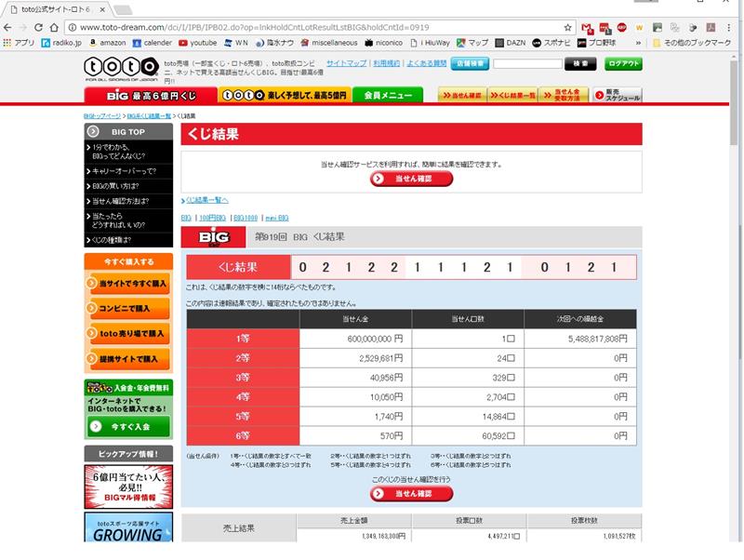Expand sidebar item 当せん確認方法は?

tap(128, 201)
